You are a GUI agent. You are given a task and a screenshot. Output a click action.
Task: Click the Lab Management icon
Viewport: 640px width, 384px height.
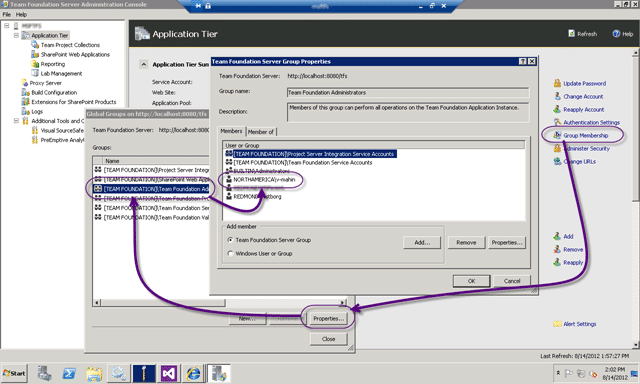click(x=35, y=73)
